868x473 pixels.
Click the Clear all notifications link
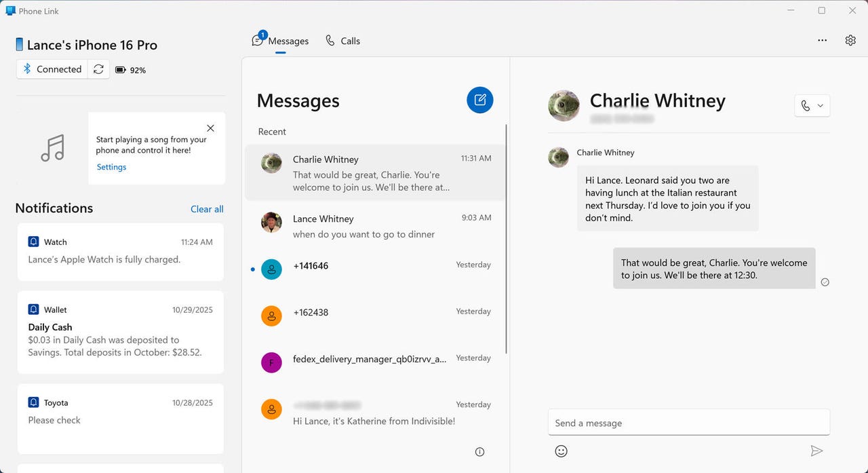[x=206, y=208]
